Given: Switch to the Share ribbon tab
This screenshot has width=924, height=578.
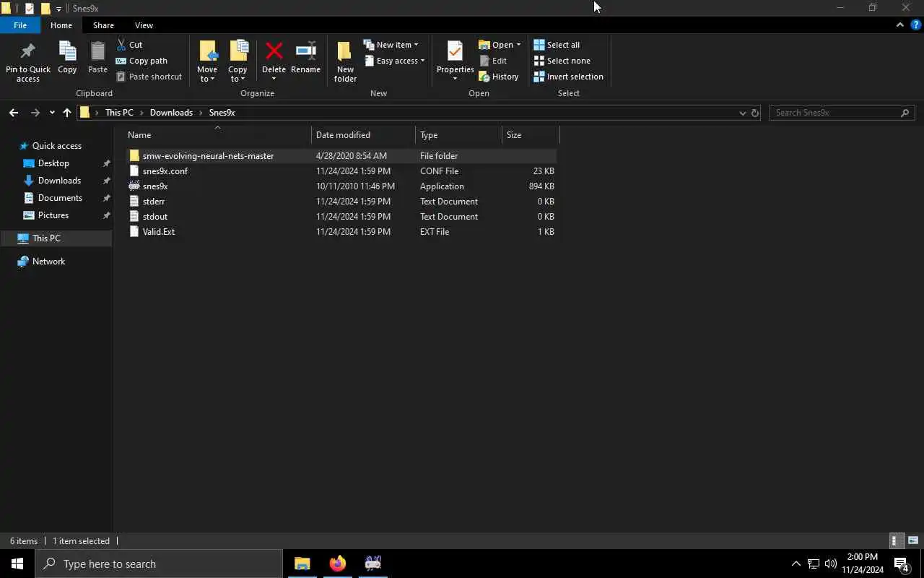Looking at the screenshot, I should tap(103, 25).
